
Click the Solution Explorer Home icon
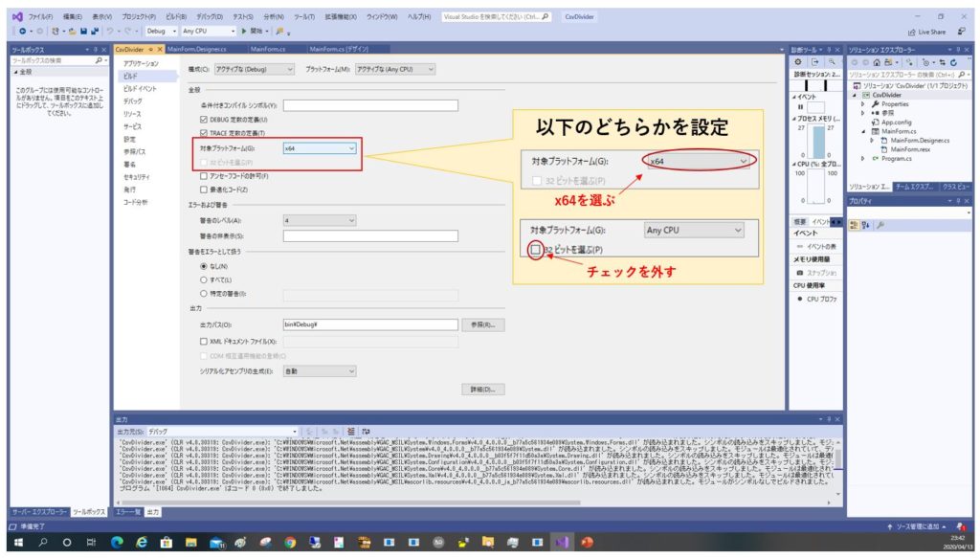pyautogui.click(x=877, y=62)
